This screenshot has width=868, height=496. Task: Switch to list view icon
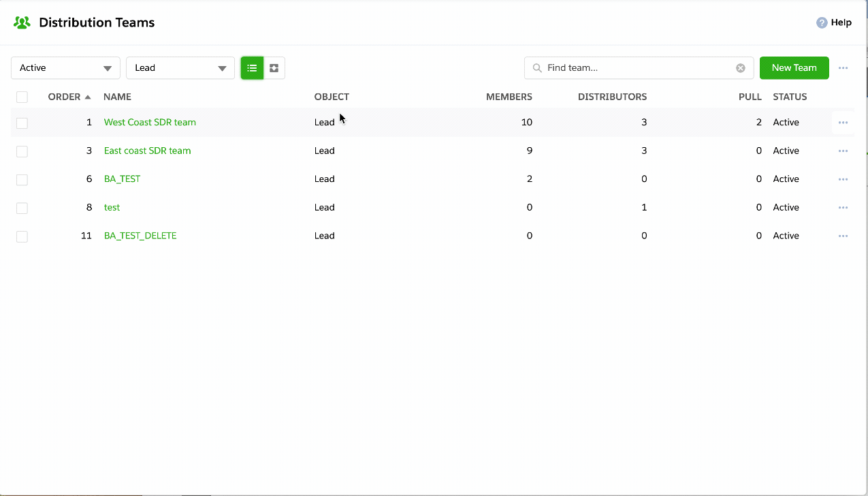[x=252, y=68]
